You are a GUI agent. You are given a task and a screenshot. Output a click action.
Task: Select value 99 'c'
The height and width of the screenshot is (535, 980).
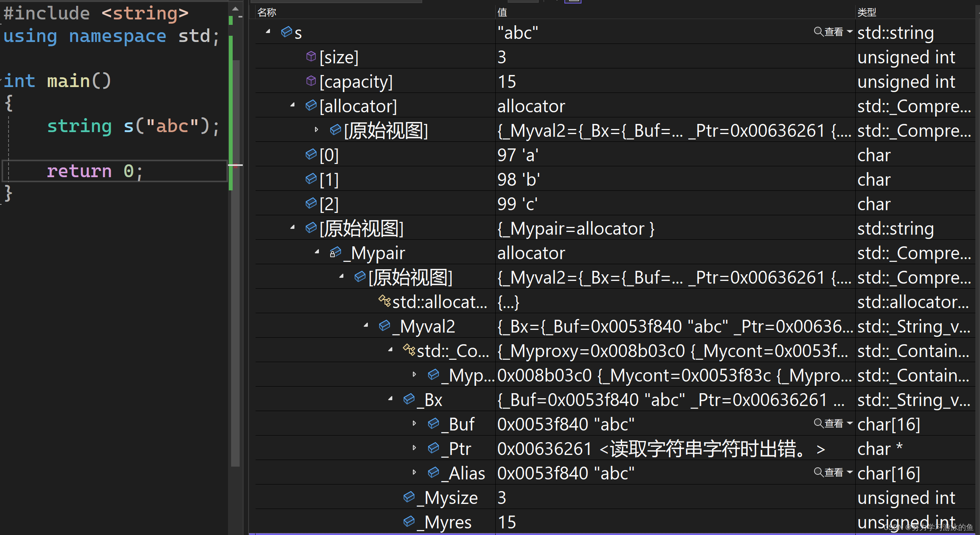click(x=517, y=204)
